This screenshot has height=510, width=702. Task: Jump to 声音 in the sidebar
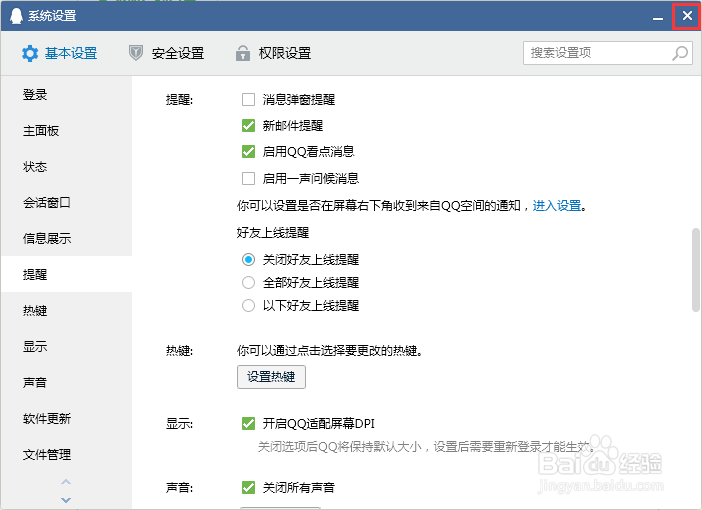[66, 382]
